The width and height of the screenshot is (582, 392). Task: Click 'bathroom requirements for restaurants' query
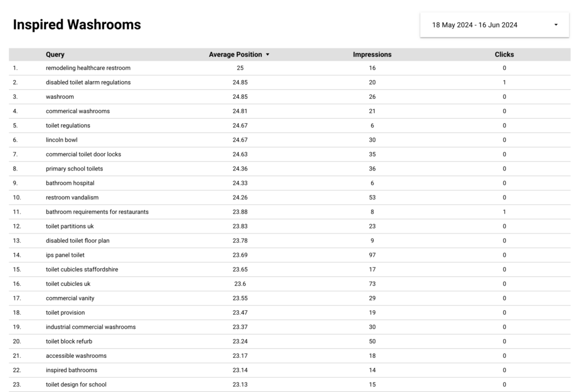97,212
